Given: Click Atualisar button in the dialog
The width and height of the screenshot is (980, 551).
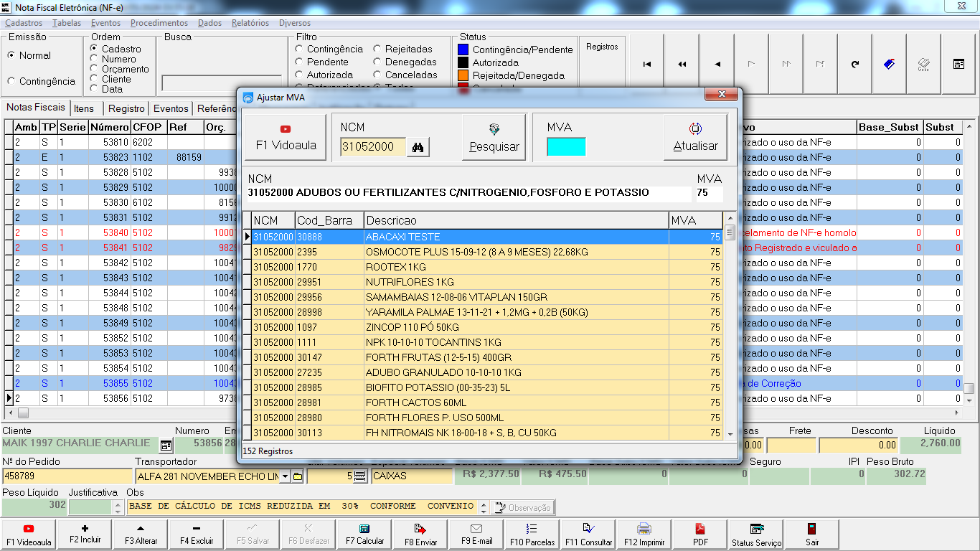Looking at the screenshot, I should 695,138.
